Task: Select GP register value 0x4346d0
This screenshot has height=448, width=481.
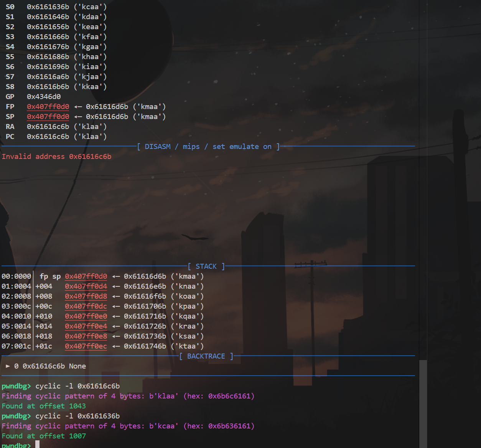Action: click(x=44, y=97)
